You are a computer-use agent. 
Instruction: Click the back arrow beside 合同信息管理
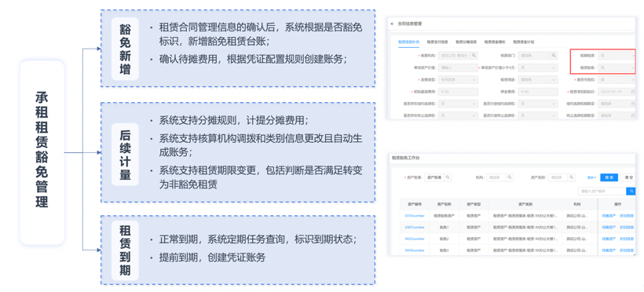(x=392, y=24)
